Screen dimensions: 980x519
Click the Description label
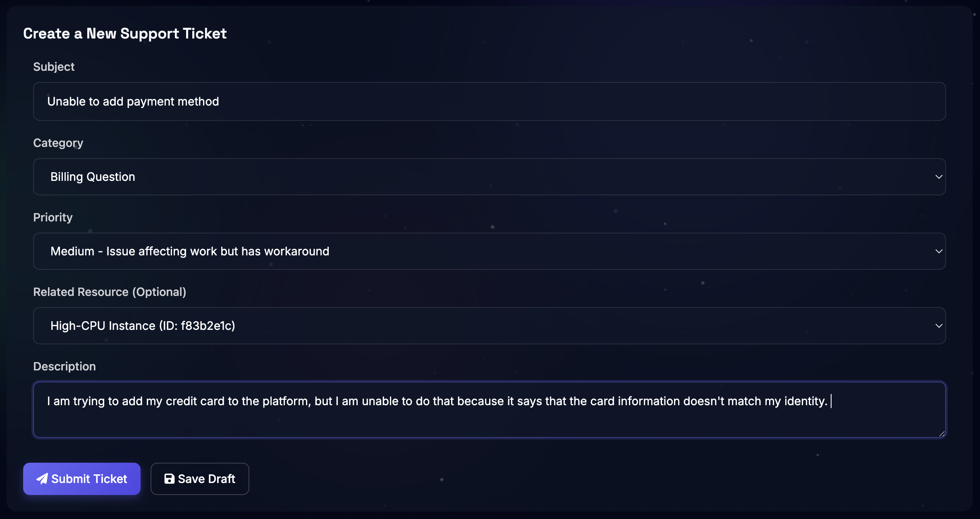(x=64, y=366)
